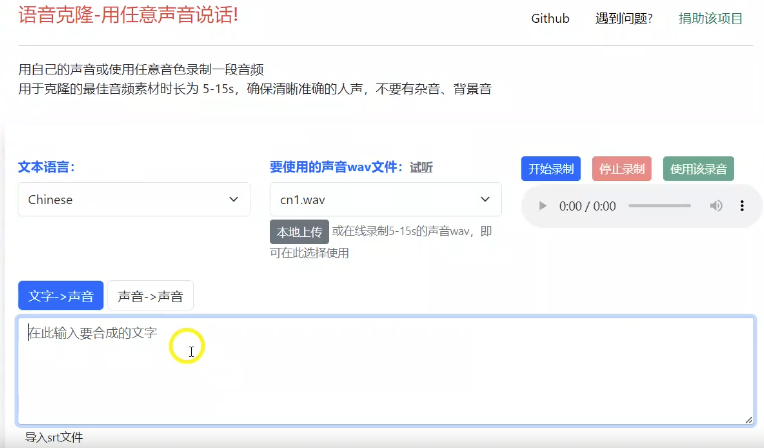Click the 本地上传 upload button
Image resolution: width=764 pixels, height=448 pixels.
point(299,232)
